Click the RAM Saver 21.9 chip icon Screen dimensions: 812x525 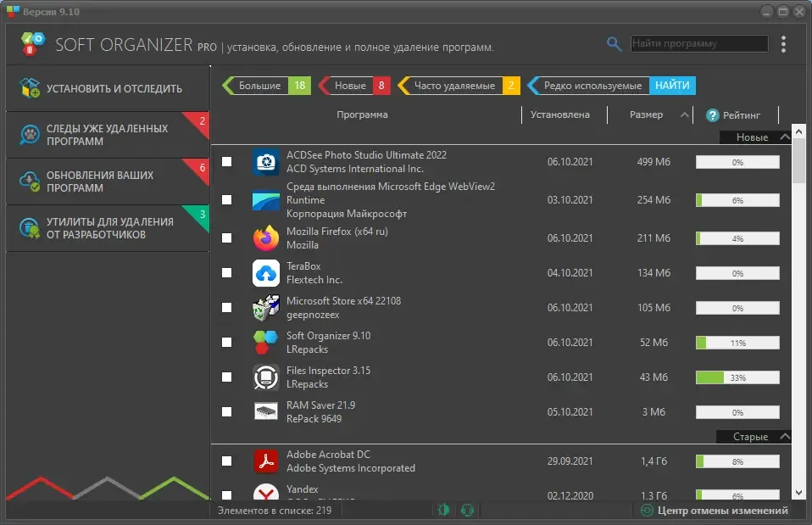click(265, 411)
